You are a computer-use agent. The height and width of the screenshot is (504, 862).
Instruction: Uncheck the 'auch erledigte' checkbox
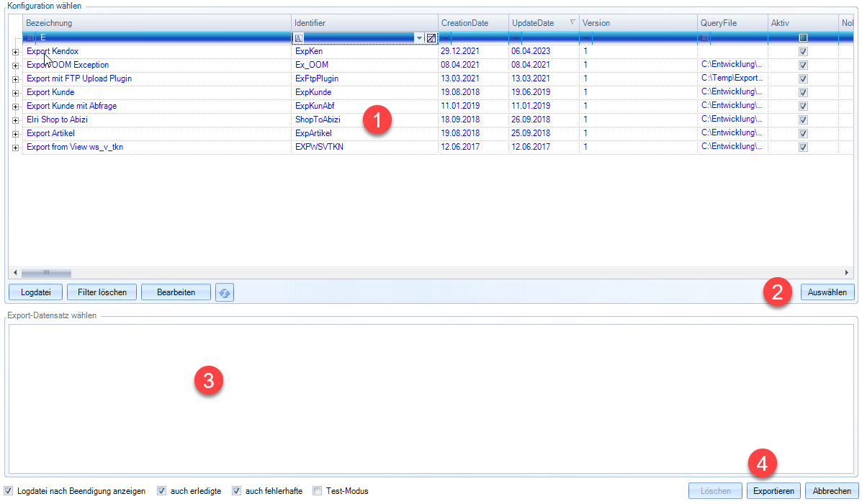coord(162,491)
